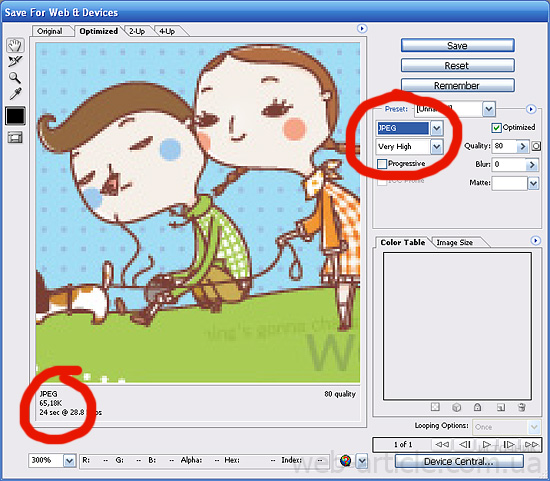Open the JPEG file format dropdown
The image size is (550, 481).
tap(436, 128)
